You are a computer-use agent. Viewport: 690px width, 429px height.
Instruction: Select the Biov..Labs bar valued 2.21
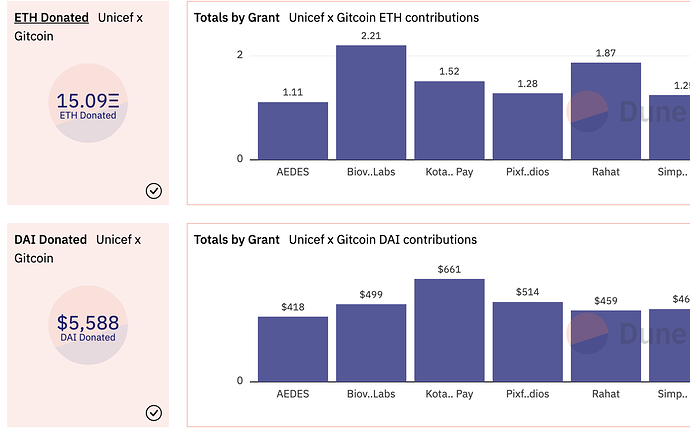pyautogui.click(x=371, y=102)
